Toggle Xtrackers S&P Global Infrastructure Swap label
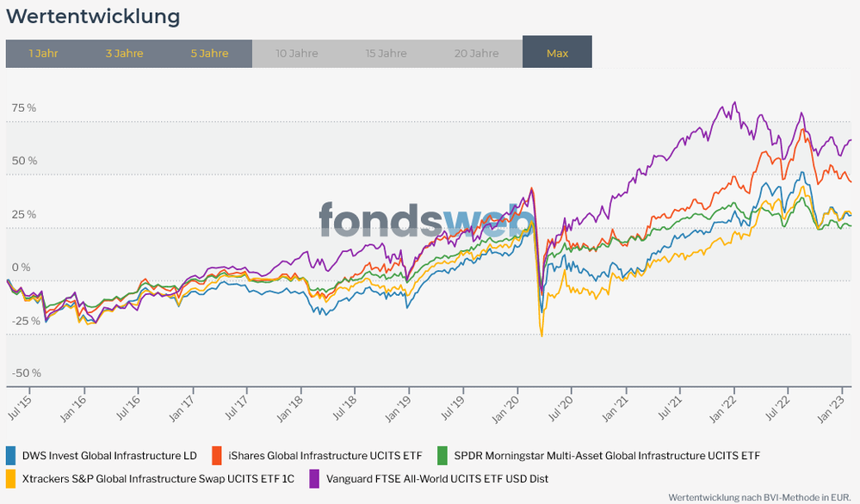The width and height of the screenshot is (860, 504). 157,478
